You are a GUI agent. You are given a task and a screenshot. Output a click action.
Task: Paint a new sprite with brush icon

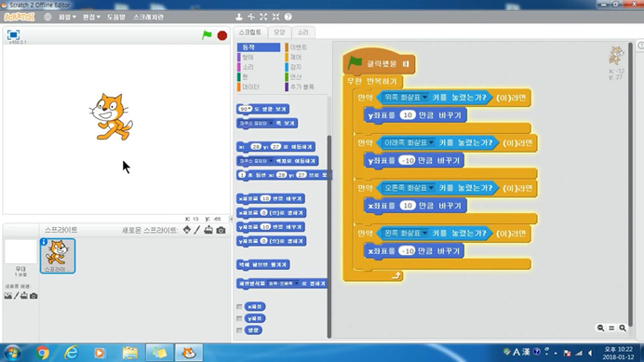coord(197,230)
